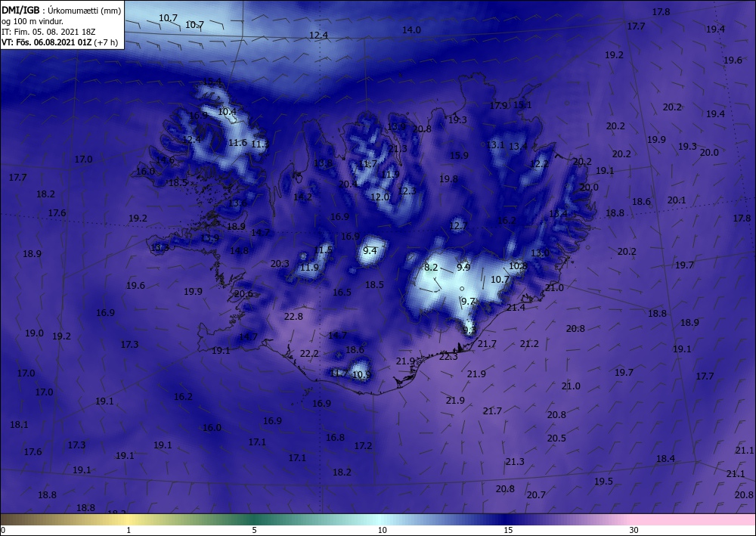This screenshot has width=756, height=536.
Task: Click the 9.3 value near the south coast
Action: [x=469, y=330]
